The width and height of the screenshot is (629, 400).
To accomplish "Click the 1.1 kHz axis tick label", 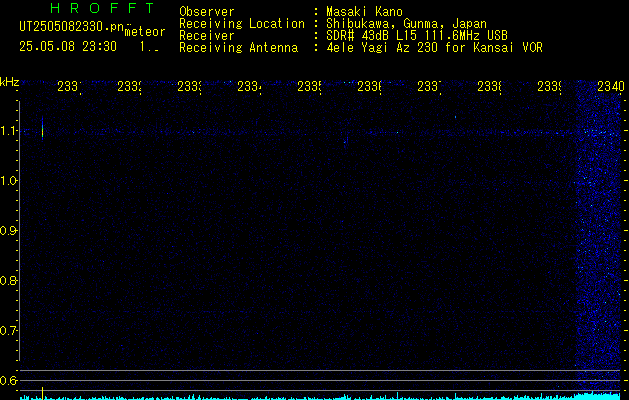I will 8,130.
